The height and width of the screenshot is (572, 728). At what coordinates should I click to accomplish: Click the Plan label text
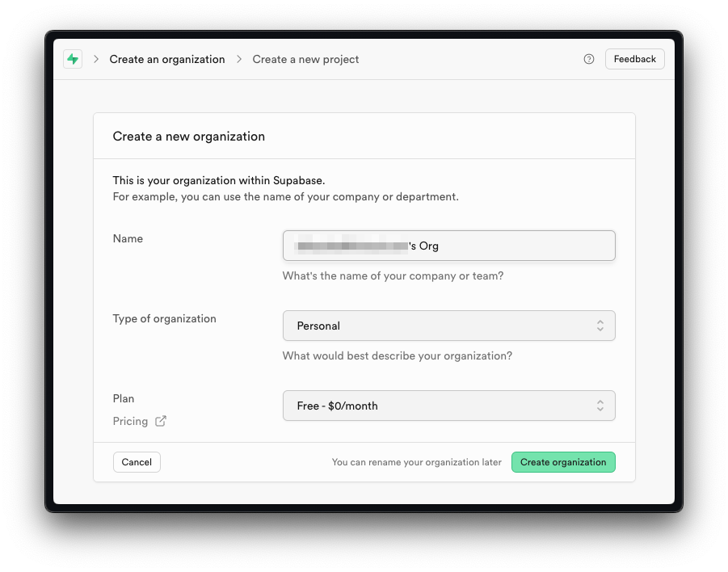124,398
